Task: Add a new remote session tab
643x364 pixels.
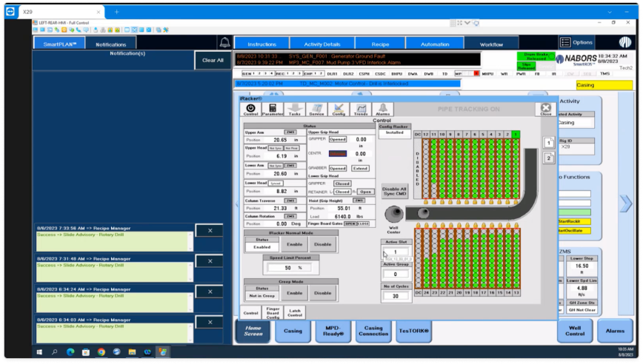Action: point(116,12)
